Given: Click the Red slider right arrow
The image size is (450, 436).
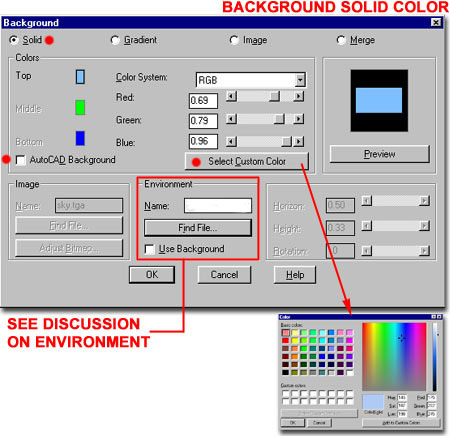Looking at the screenshot, I should [x=299, y=97].
